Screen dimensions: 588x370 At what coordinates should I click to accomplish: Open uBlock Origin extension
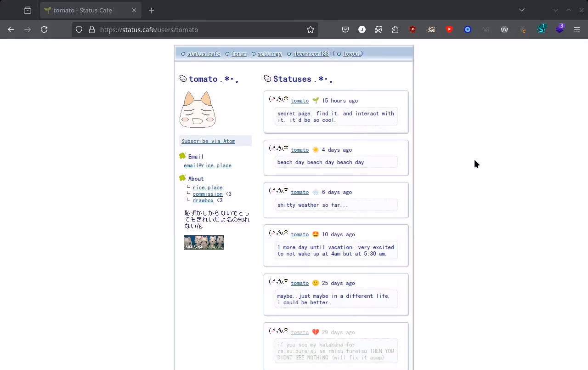click(x=413, y=29)
